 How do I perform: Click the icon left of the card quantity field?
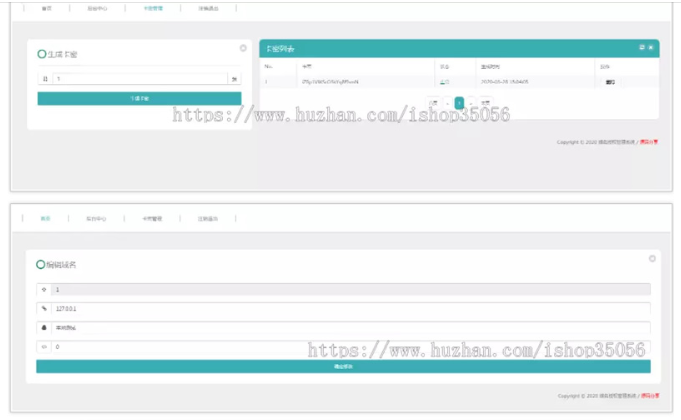[x=45, y=78]
